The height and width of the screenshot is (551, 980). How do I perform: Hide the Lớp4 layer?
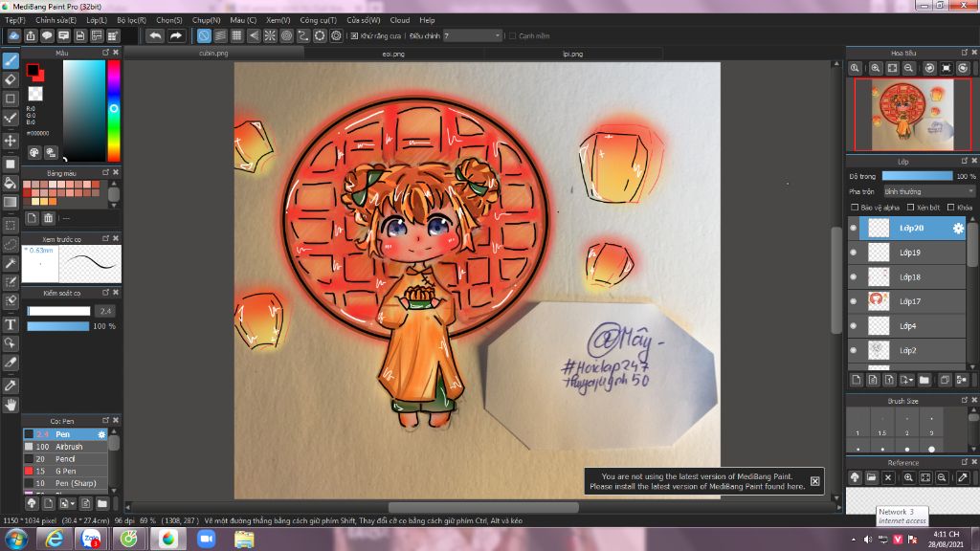click(x=854, y=325)
